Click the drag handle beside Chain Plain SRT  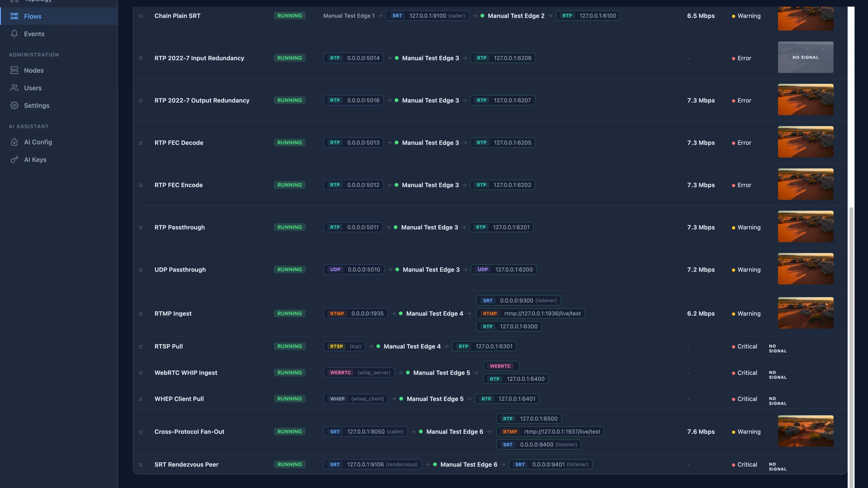pos(140,16)
